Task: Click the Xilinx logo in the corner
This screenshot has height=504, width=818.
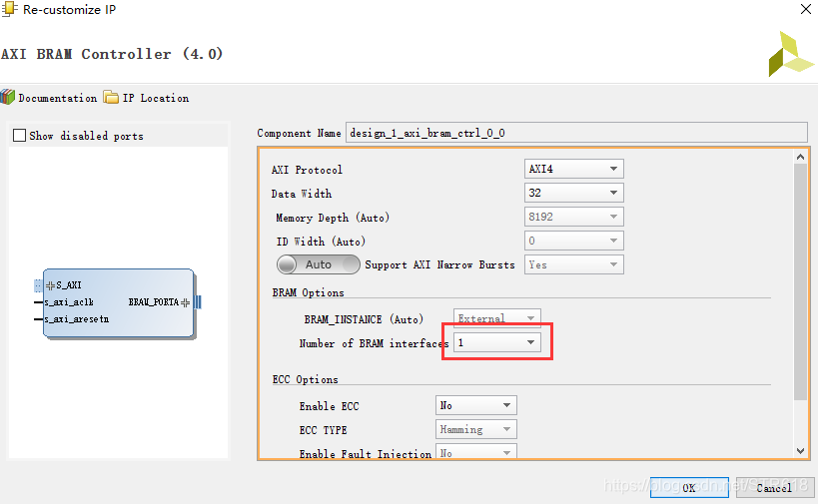Action: coord(790,54)
